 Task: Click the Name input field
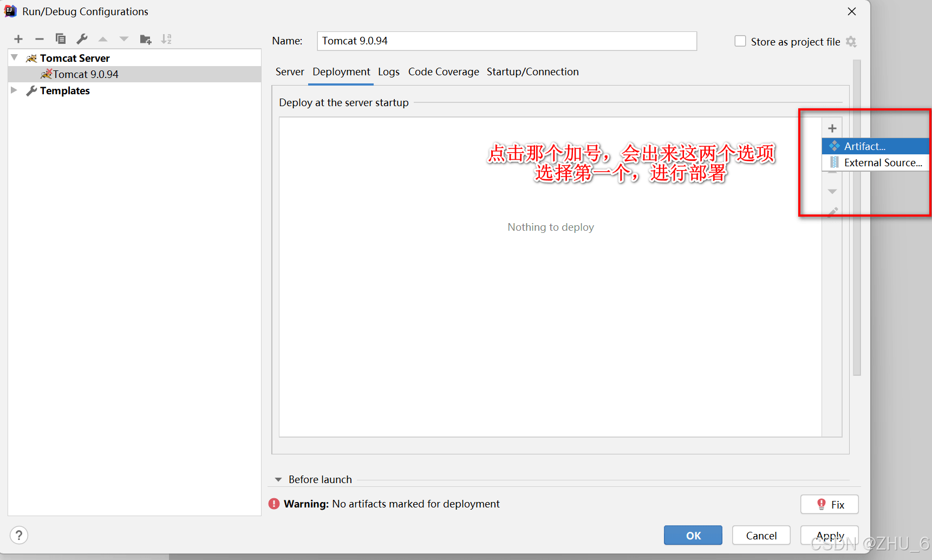[x=507, y=41]
